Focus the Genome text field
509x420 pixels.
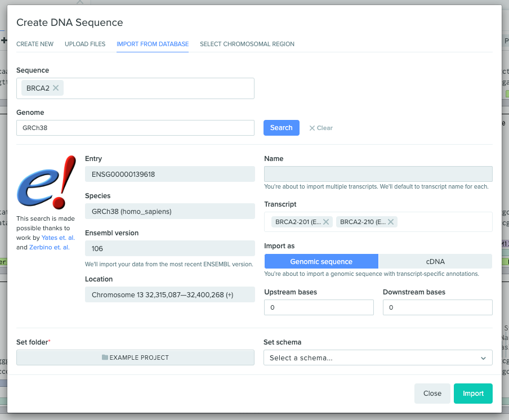click(135, 128)
